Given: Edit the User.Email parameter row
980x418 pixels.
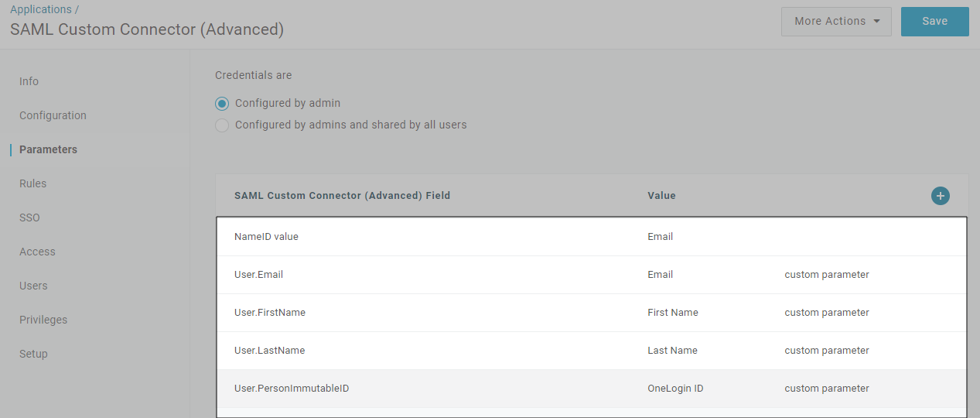Looking at the screenshot, I should tap(259, 275).
